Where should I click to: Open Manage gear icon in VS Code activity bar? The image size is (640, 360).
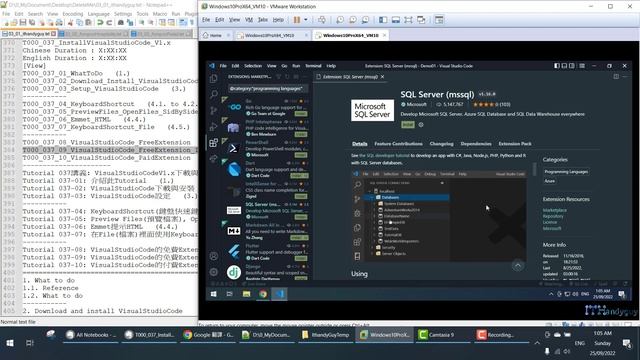213,272
